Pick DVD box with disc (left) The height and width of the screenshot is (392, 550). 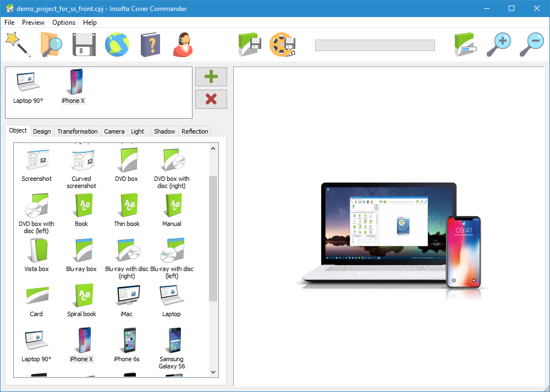[x=36, y=214]
